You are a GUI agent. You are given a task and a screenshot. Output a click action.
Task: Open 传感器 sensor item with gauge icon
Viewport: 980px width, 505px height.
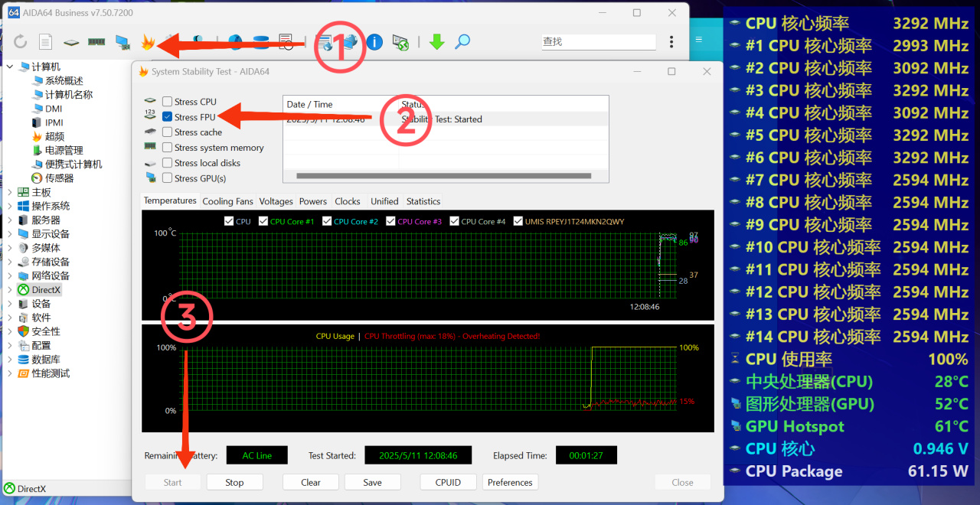[x=60, y=178]
